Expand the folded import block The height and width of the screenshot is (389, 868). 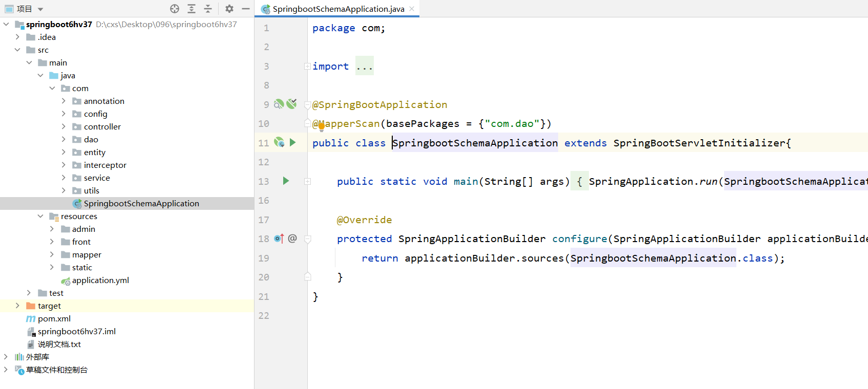point(307,66)
